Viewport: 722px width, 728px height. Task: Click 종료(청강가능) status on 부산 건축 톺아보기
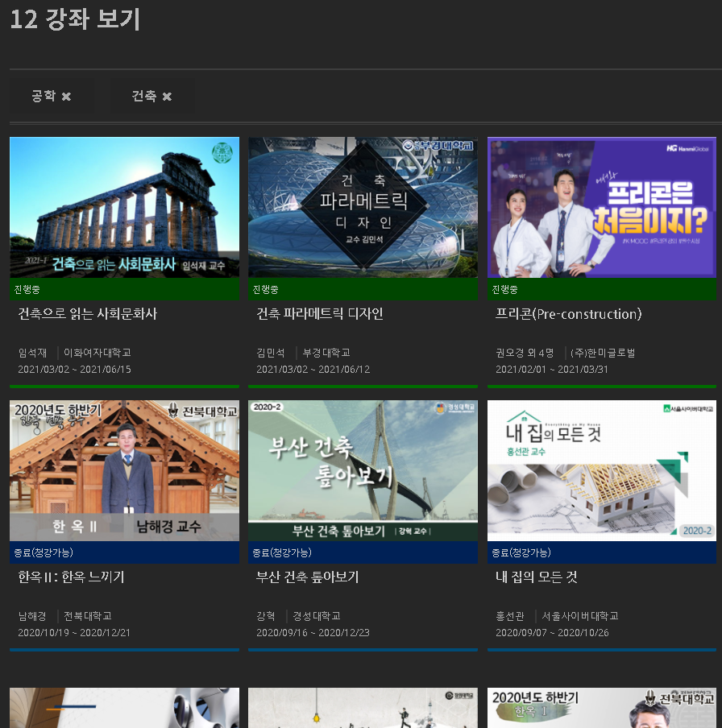click(x=281, y=552)
